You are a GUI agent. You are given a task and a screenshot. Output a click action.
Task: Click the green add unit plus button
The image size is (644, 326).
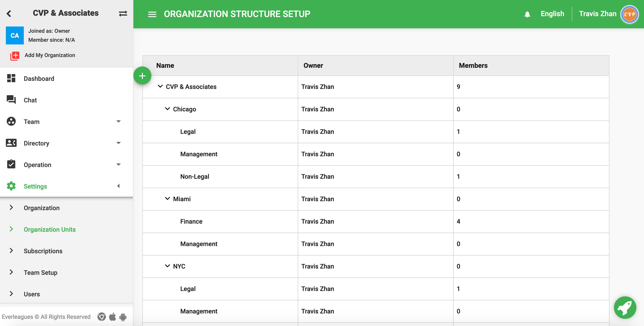tap(142, 75)
